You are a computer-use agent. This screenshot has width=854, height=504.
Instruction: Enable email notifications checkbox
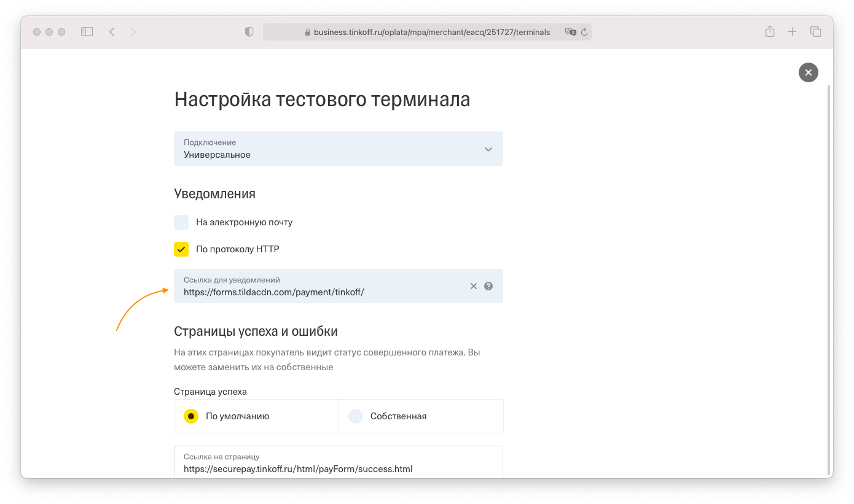click(181, 222)
